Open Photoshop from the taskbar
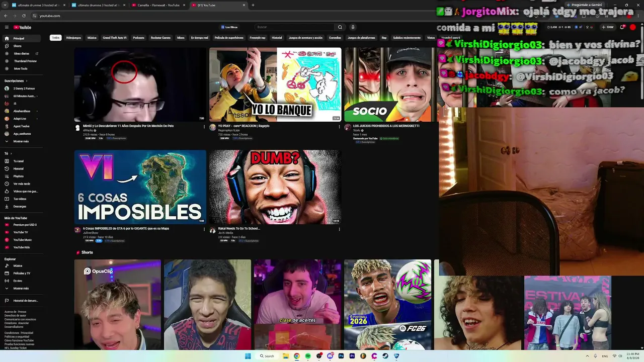Viewport: 644px width, 362px height. pyautogui.click(x=341, y=356)
